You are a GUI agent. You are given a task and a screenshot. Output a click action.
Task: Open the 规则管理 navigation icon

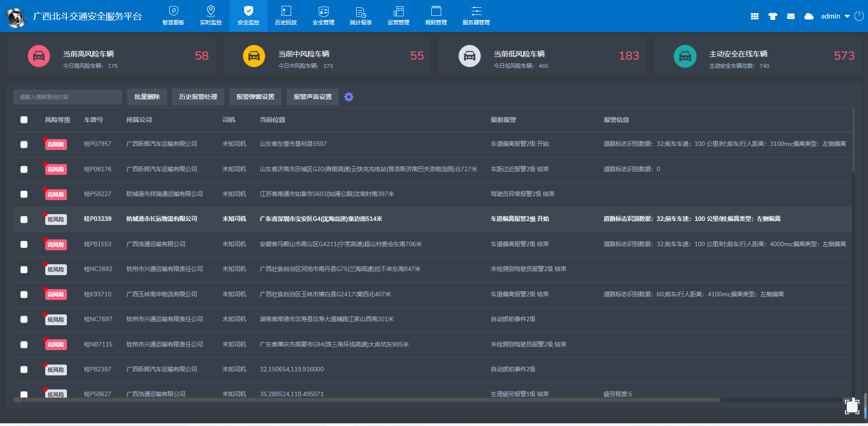coord(436,11)
